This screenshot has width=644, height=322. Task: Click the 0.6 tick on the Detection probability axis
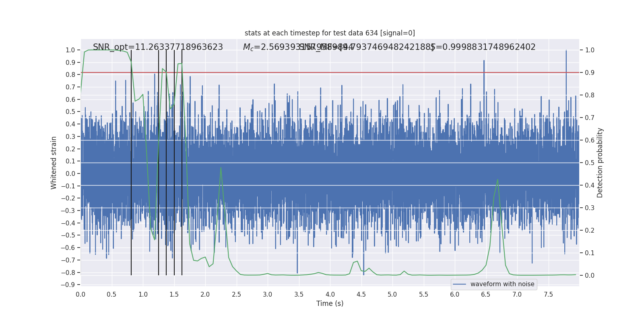(590, 140)
